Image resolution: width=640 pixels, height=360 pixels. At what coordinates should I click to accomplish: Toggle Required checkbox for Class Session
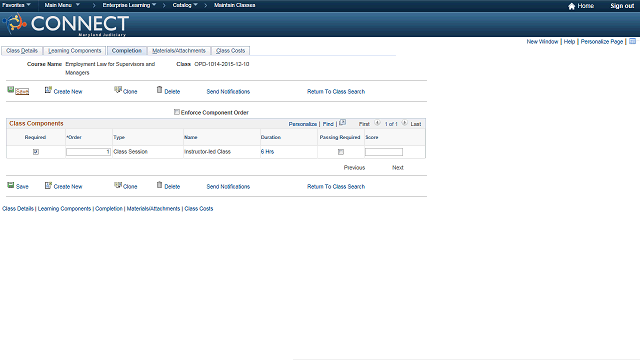(36, 152)
